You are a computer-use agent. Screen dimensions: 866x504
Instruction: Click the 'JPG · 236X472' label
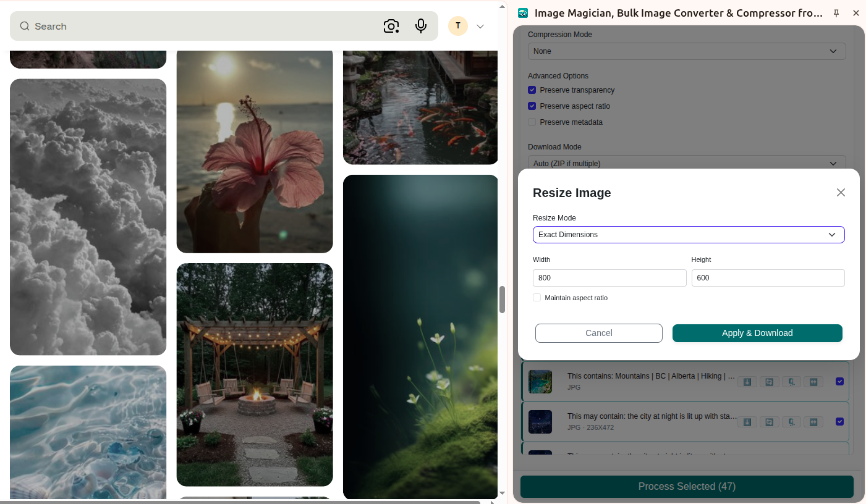(590, 427)
